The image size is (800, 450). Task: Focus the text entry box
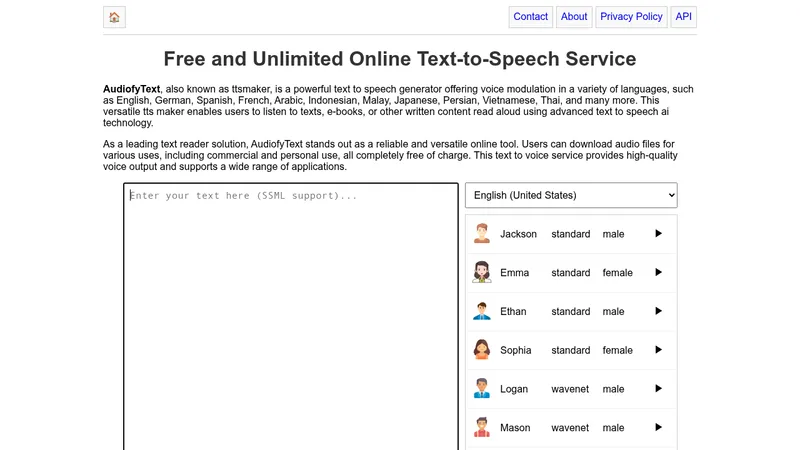click(291, 316)
